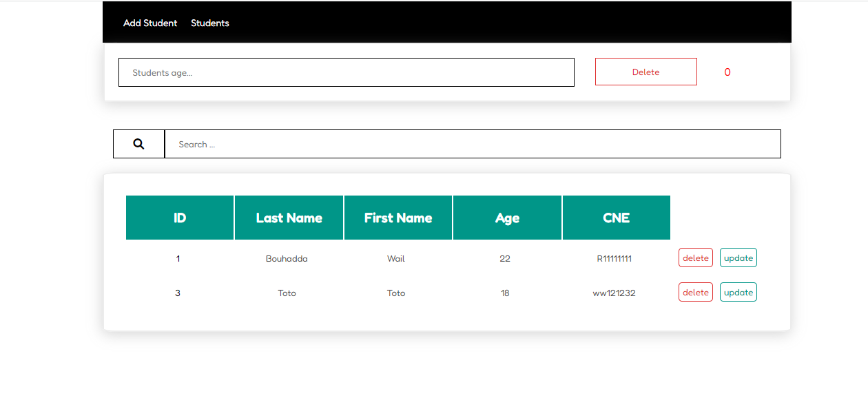Update student Toto row

(x=738, y=292)
